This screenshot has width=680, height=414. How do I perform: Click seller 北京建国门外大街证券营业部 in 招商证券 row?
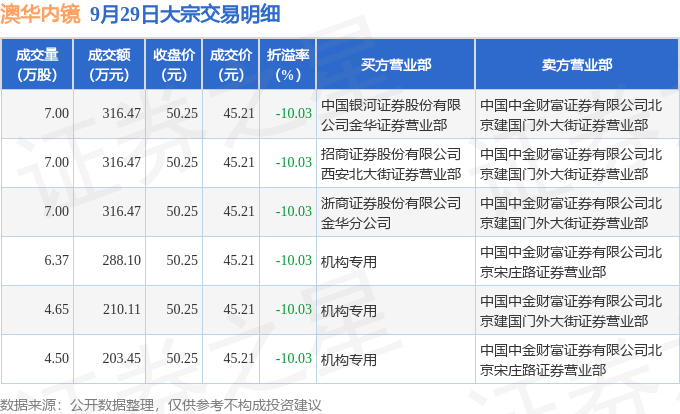click(571, 164)
